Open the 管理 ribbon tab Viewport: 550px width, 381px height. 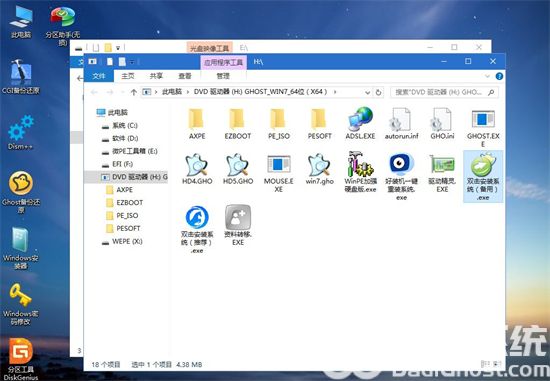(x=223, y=76)
